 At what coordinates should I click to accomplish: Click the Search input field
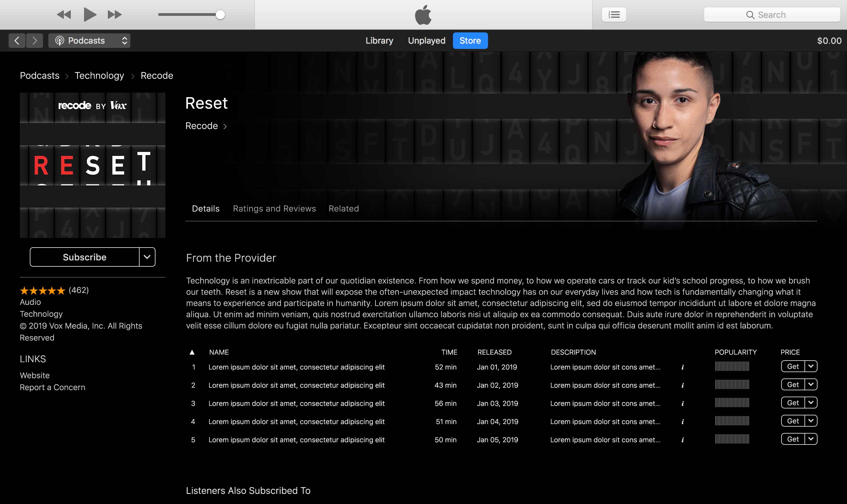click(x=772, y=15)
